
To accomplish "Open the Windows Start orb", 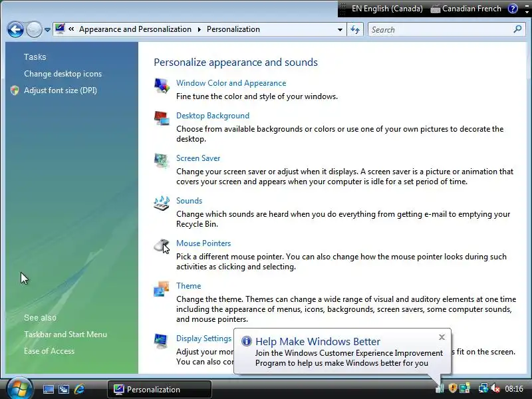I will [19, 388].
